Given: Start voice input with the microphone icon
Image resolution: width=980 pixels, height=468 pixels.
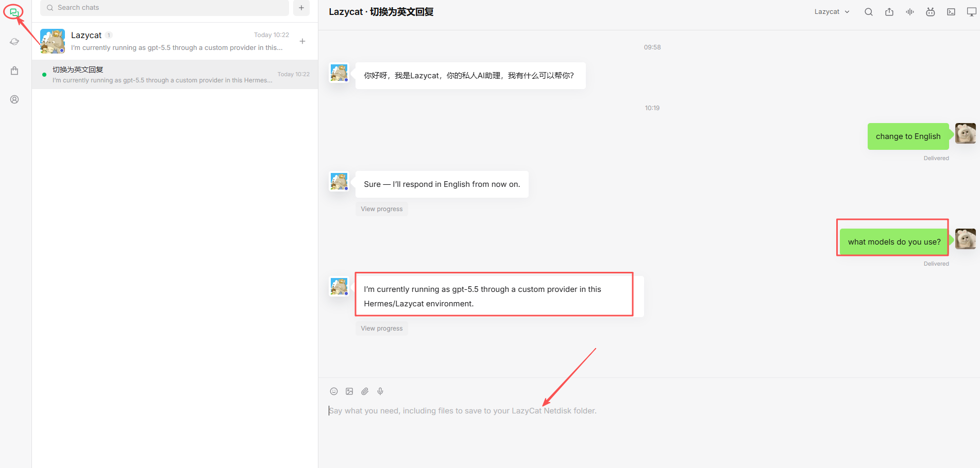Looking at the screenshot, I should click(x=380, y=391).
